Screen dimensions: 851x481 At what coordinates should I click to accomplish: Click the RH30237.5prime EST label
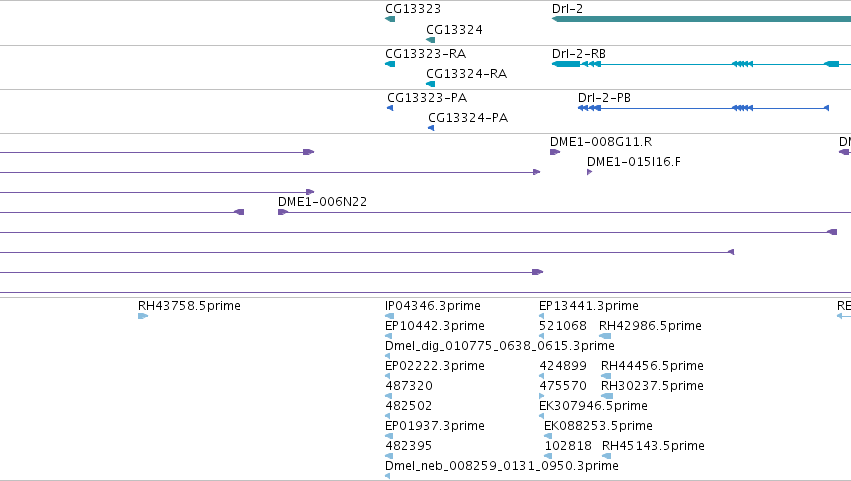[x=652, y=386]
